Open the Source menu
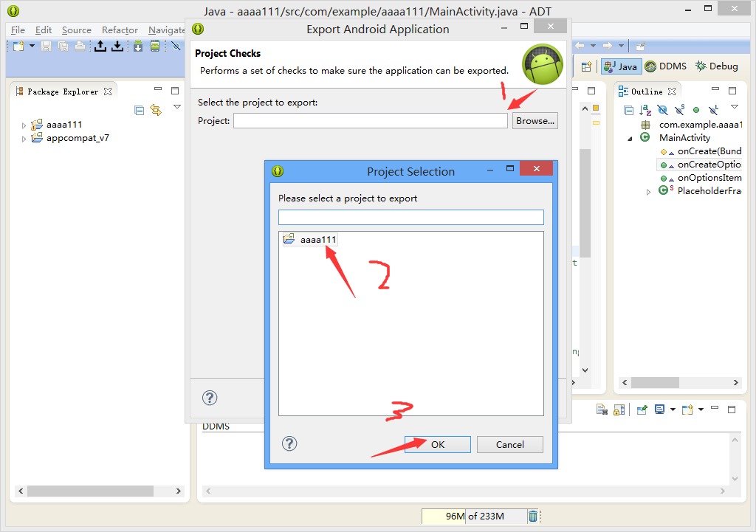The image size is (756, 532). 77,30
